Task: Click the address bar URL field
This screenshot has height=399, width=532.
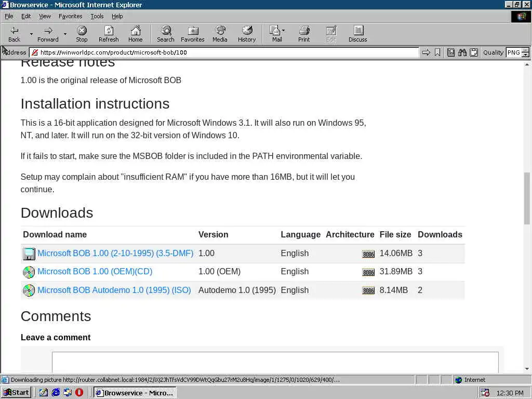Action: pyautogui.click(x=224, y=52)
